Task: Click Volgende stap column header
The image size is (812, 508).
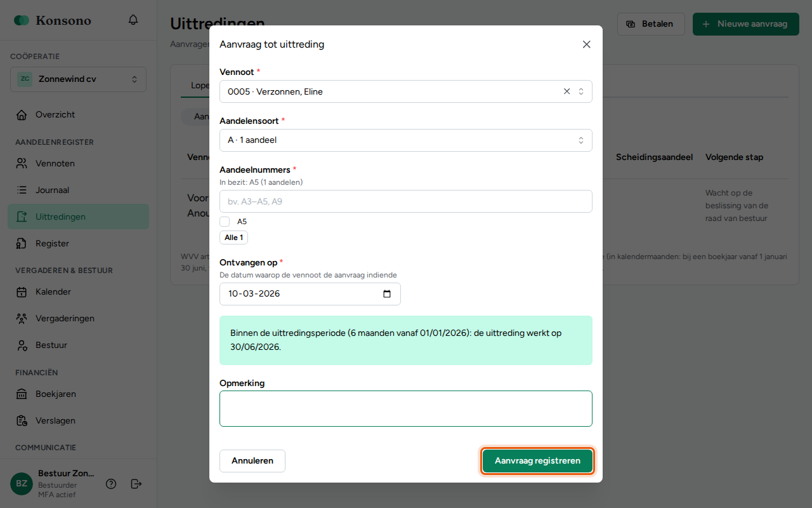Action: 734,157
